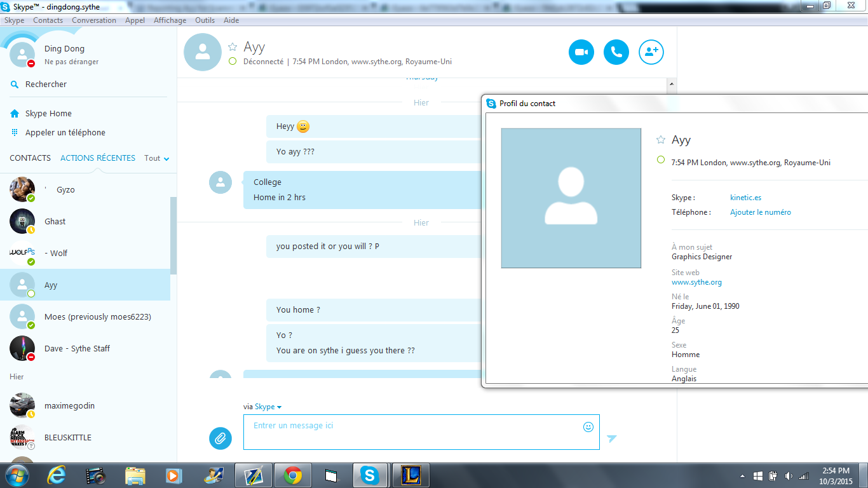Open the emoticon picker in message box
Screen dimensions: 868x488
pyautogui.click(x=588, y=427)
